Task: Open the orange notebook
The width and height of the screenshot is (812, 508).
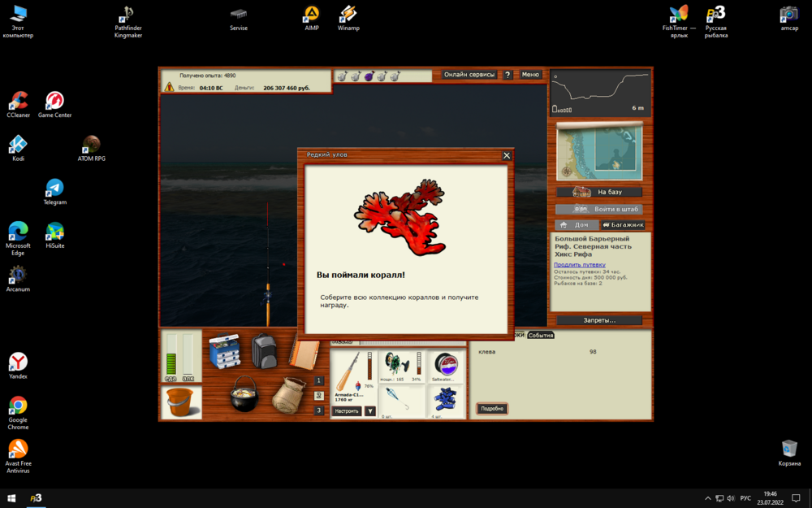Action: [x=304, y=353]
